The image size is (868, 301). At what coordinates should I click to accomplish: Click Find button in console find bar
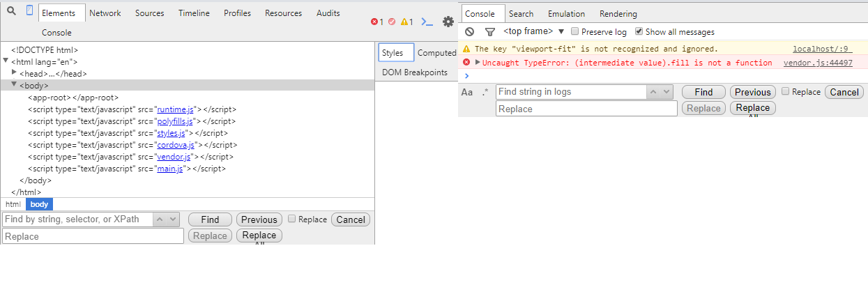[x=703, y=92]
